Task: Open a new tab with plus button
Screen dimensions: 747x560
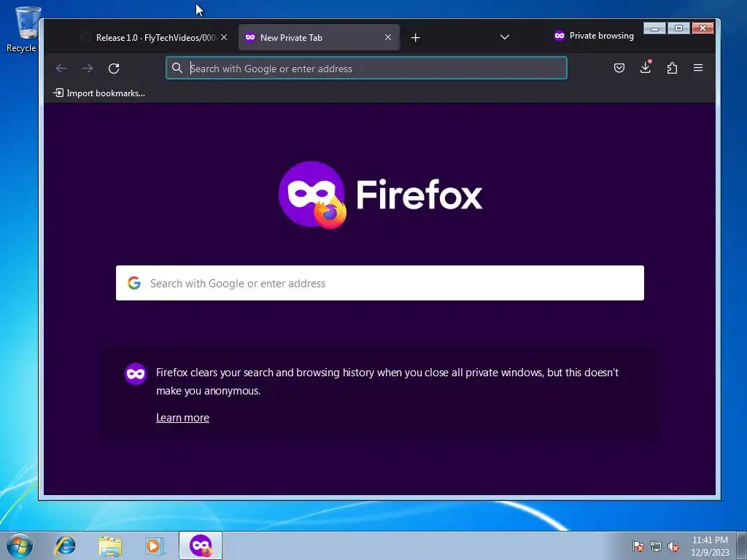Action: click(415, 38)
